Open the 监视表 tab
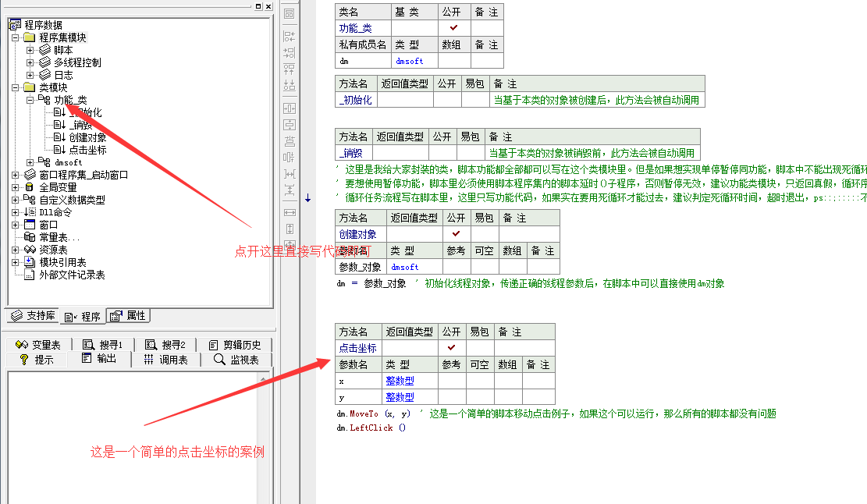The width and height of the screenshot is (867, 504). (236, 360)
